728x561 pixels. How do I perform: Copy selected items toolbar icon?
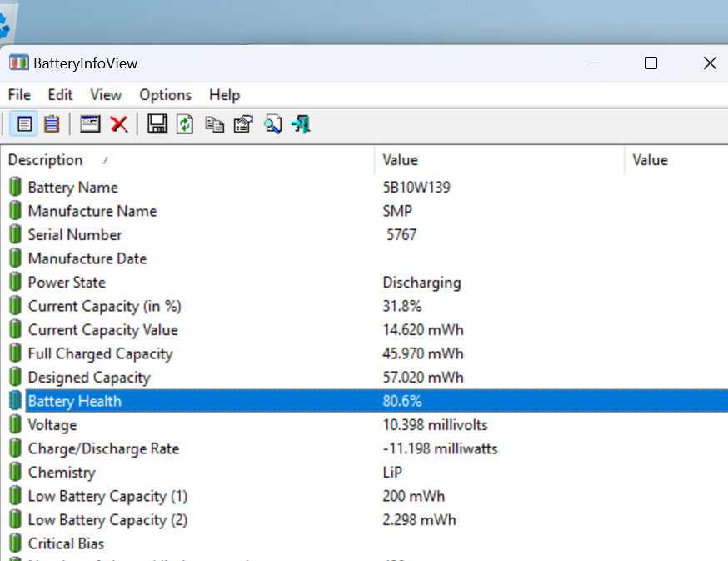point(215,124)
